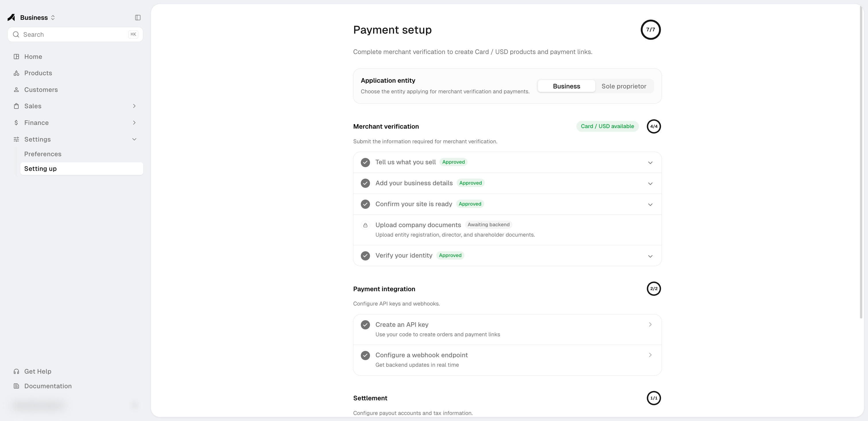The width and height of the screenshot is (868, 421).
Task: Click checkmark for Tell us what you sell
Action: [365, 163]
